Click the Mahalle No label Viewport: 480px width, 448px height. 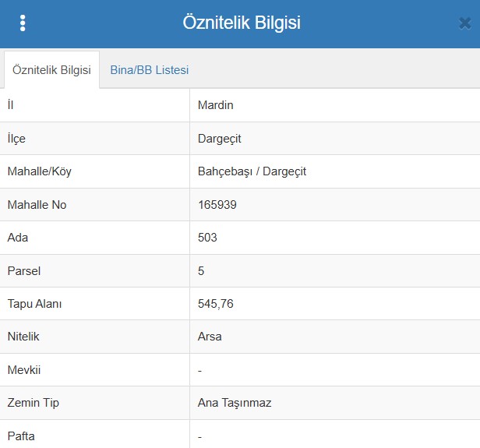pyautogui.click(x=37, y=205)
